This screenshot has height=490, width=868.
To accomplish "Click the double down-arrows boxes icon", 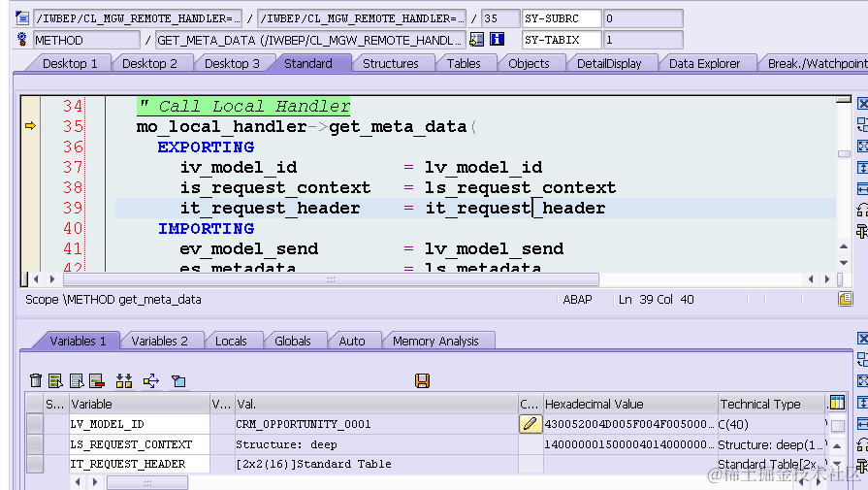I will click(x=124, y=380).
